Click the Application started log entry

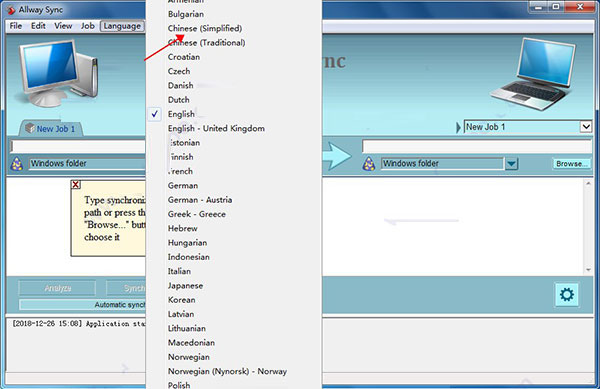[x=78, y=324]
